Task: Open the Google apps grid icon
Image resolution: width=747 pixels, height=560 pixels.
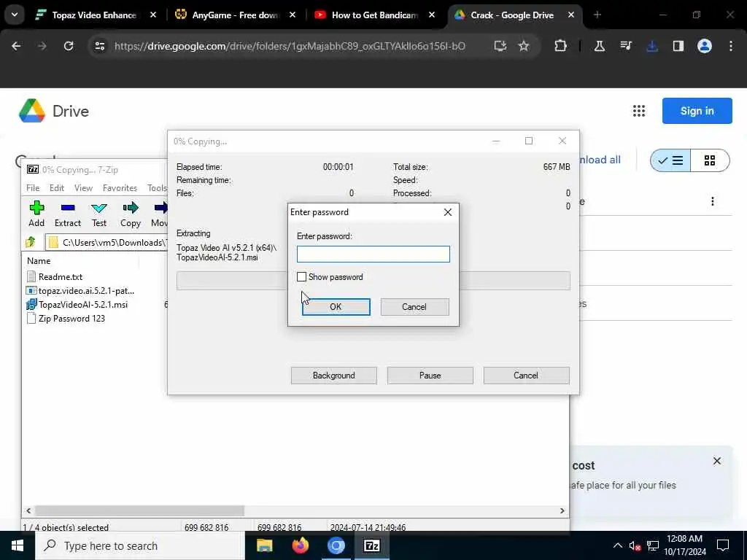Action: [639, 111]
